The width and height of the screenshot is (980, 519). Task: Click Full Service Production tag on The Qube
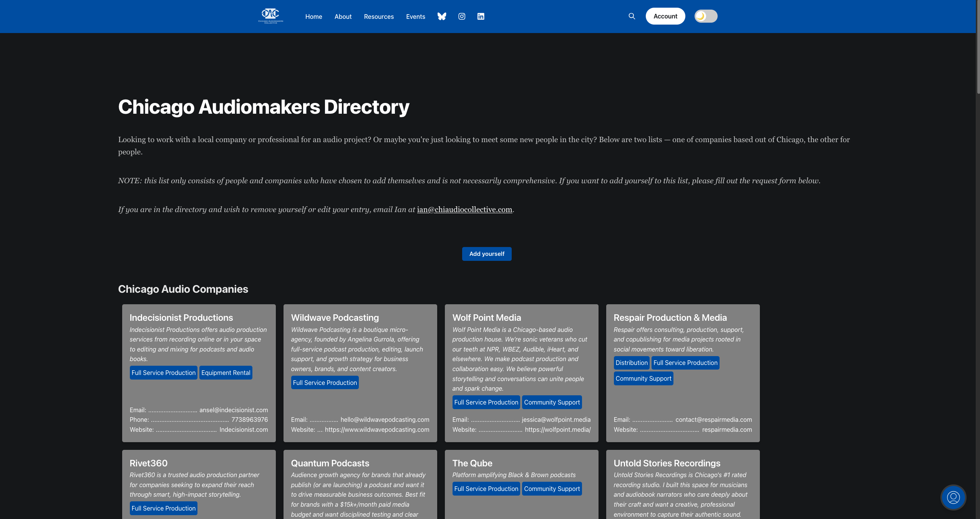point(486,489)
